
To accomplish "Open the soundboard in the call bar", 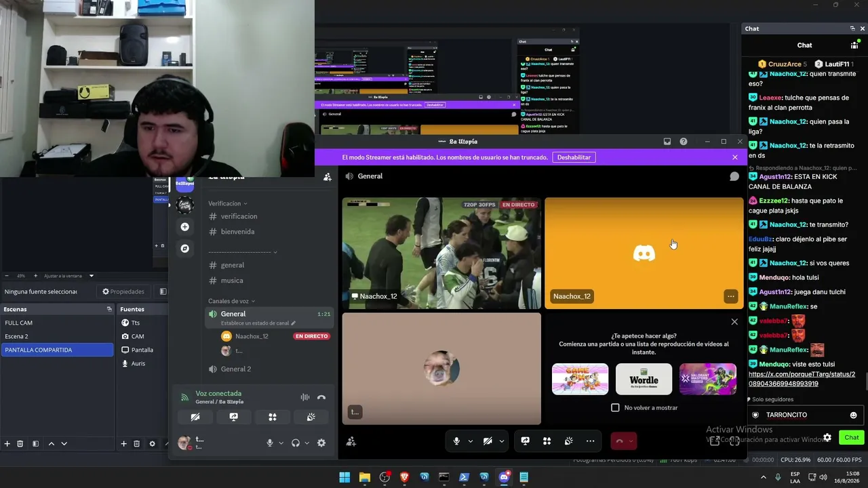I will click(x=568, y=441).
